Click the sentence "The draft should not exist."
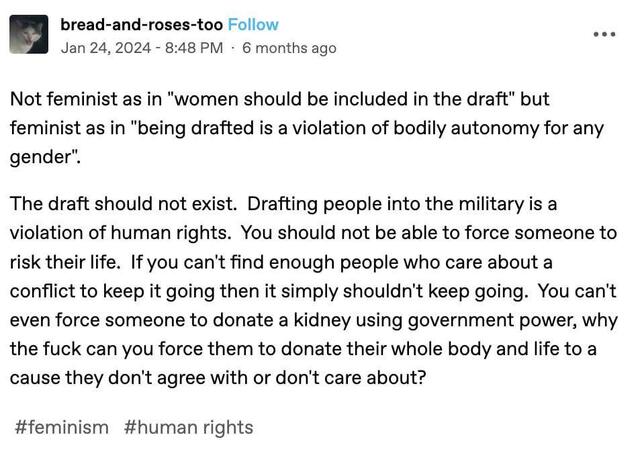Screen dimensions: 638x470 coord(123,204)
